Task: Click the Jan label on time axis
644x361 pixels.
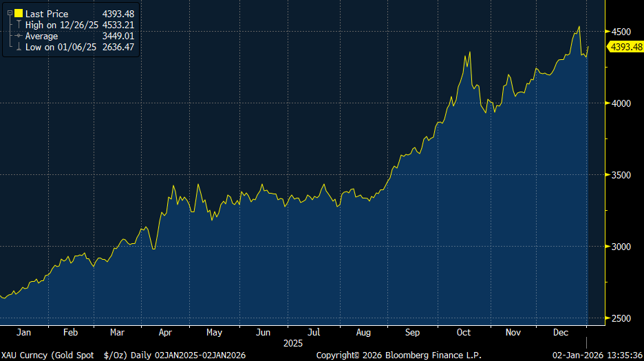Action: [23, 332]
